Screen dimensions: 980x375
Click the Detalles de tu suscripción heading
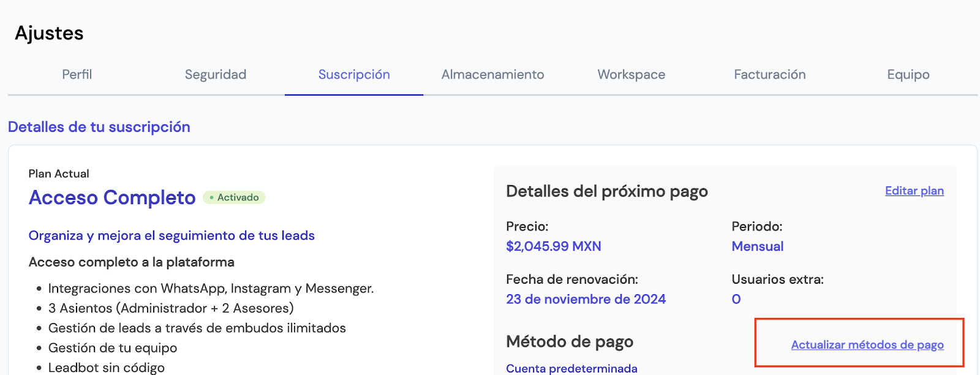pyautogui.click(x=99, y=127)
